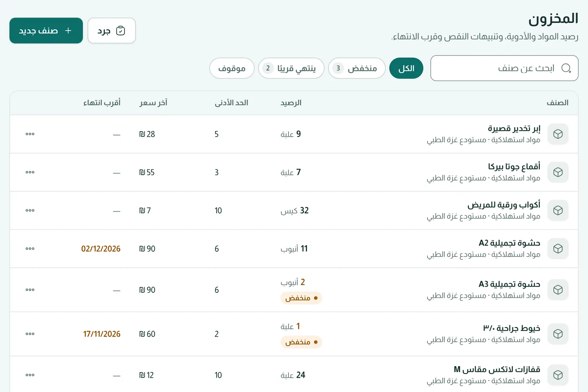This screenshot has width=588, height=392.
Task: Click the count badge 3 on منخفض
Action: coord(338,68)
